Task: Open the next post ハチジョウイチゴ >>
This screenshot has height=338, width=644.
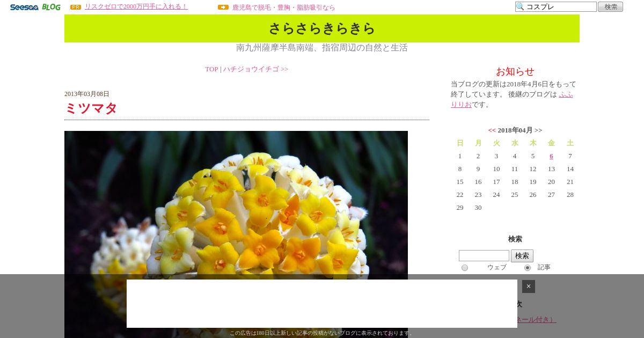Action: pyautogui.click(x=255, y=69)
